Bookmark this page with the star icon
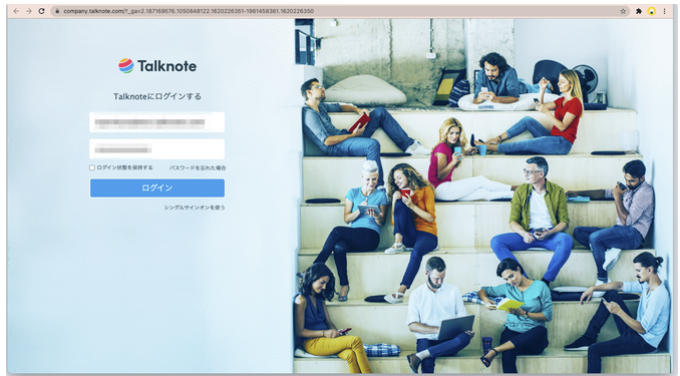 [623, 11]
